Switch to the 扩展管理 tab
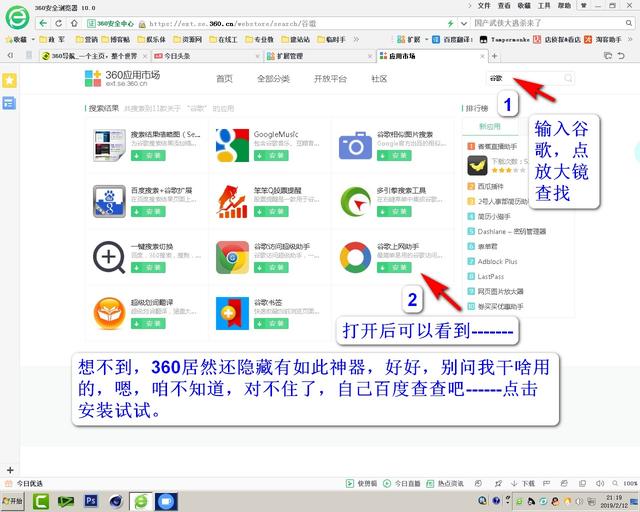The width and height of the screenshot is (640, 512). pyautogui.click(x=320, y=56)
